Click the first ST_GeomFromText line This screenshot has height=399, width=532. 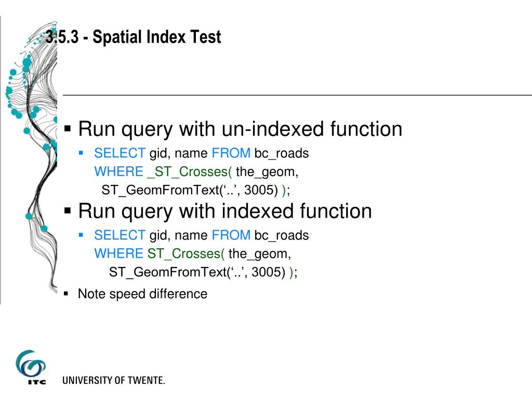(x=196, y=190)
